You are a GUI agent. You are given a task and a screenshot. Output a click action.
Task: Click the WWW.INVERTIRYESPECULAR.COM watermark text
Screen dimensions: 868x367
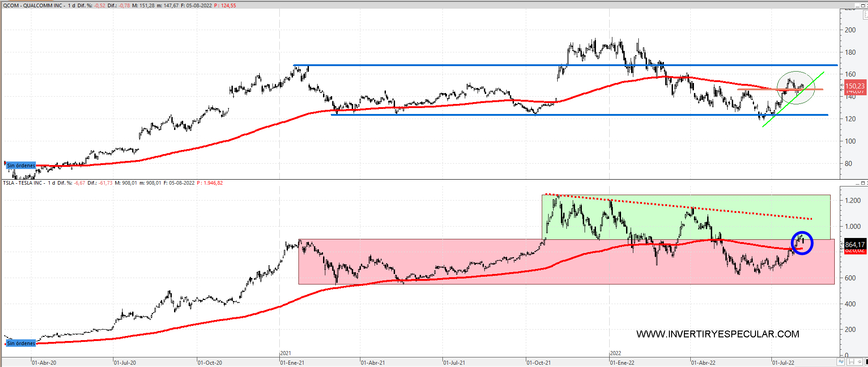(x=718, y=334)
